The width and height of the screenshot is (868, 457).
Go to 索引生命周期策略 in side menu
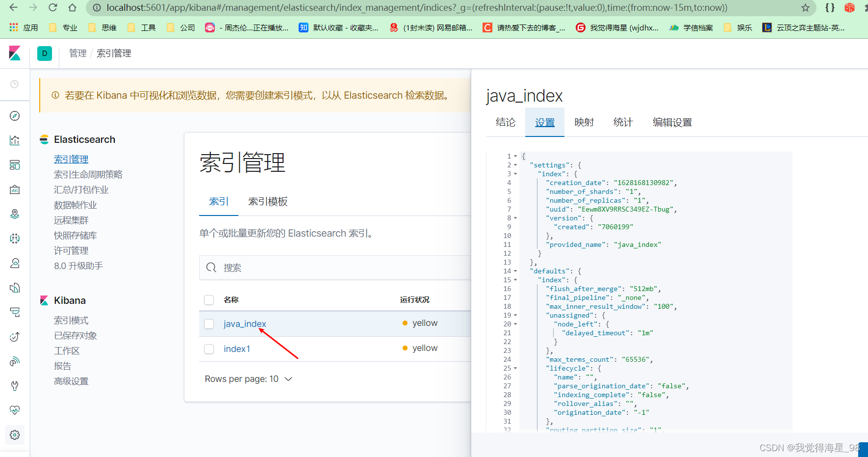88,174
